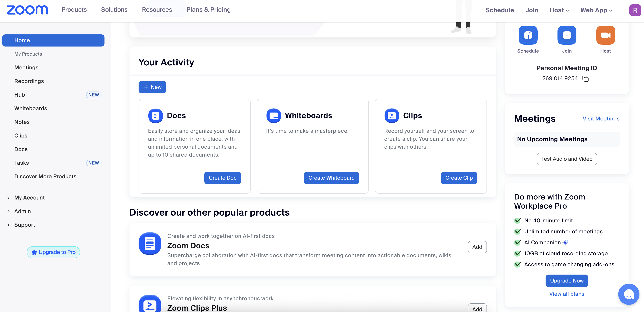
Task: Click the Schedule calendar icon
Action: 528,35
